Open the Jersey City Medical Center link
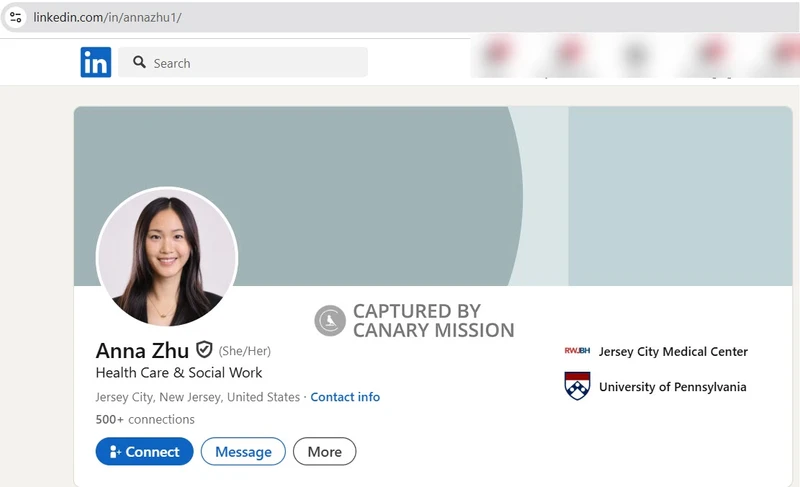This screenshot has width=800, height=487. [673, 351]
